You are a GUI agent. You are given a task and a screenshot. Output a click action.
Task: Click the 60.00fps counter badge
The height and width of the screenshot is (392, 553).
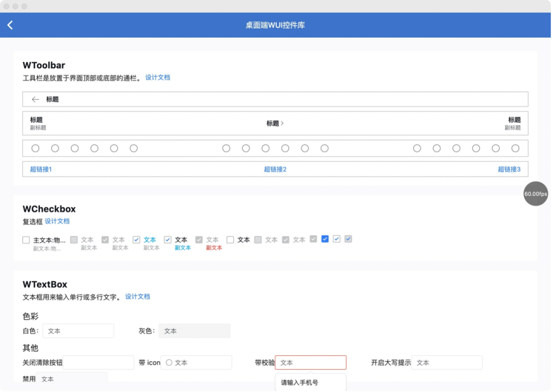[535, 194]
